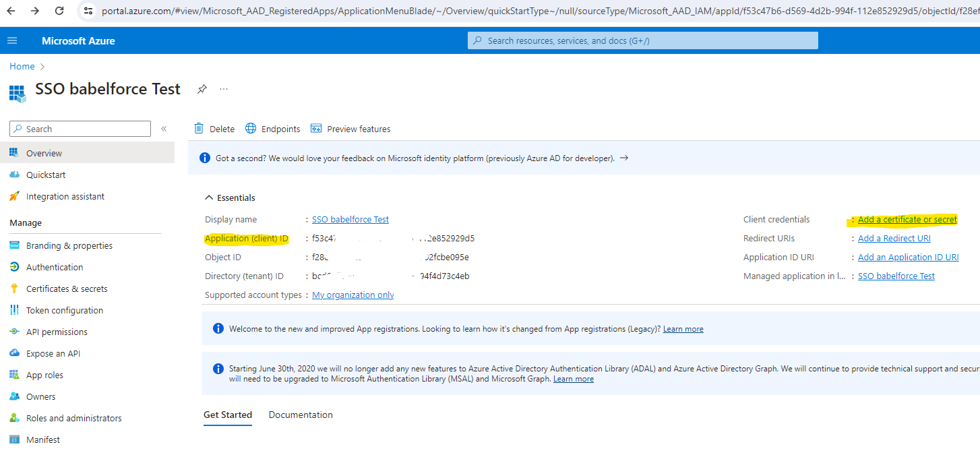
Task: Click the Manifest icon in sidebar
Action: 14,440
